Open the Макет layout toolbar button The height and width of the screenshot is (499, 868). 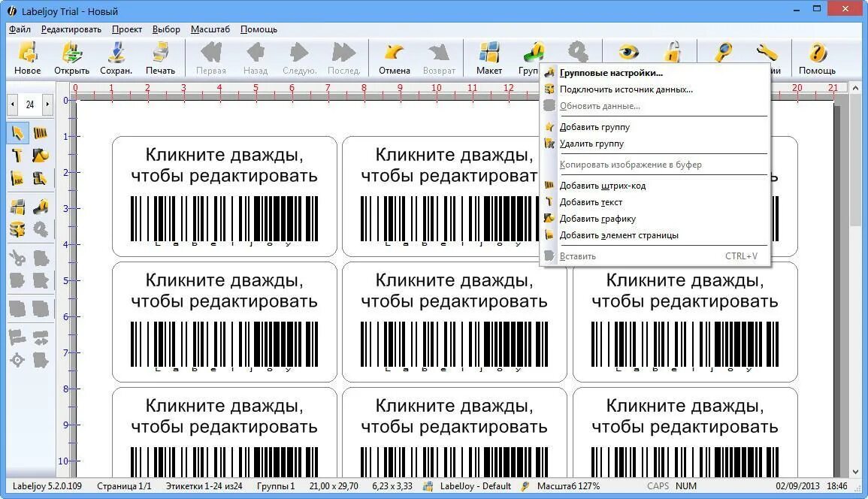pyautogui.click(x=489, y=58)
